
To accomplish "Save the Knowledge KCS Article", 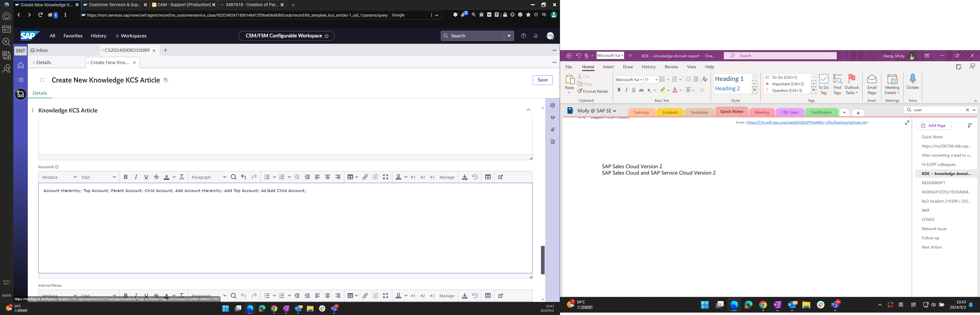I will tap(542, 80).
